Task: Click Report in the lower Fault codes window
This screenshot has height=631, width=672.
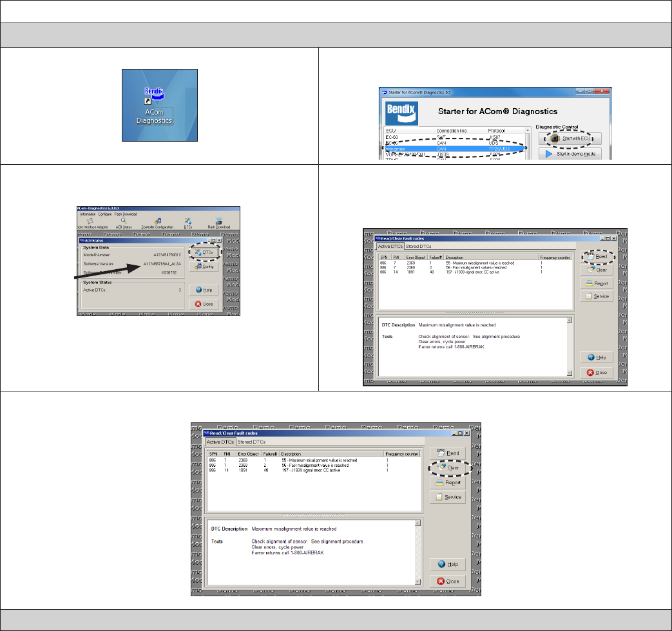Action: 448,482
